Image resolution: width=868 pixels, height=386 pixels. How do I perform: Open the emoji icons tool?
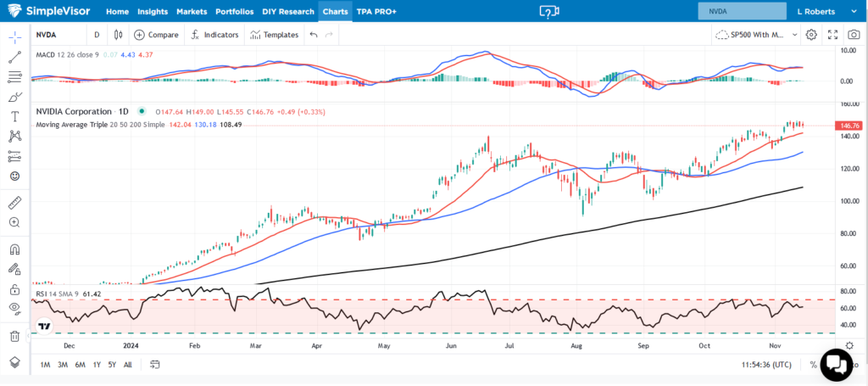pos(15,176)
